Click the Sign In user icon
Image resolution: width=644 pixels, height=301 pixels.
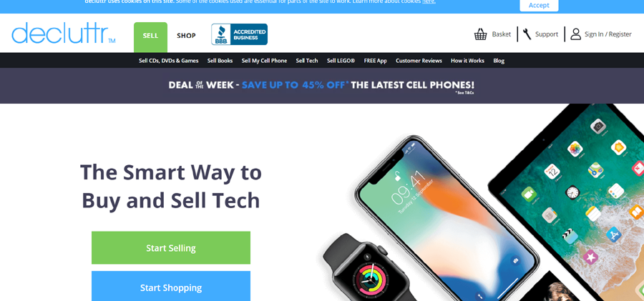click(576, 34)
